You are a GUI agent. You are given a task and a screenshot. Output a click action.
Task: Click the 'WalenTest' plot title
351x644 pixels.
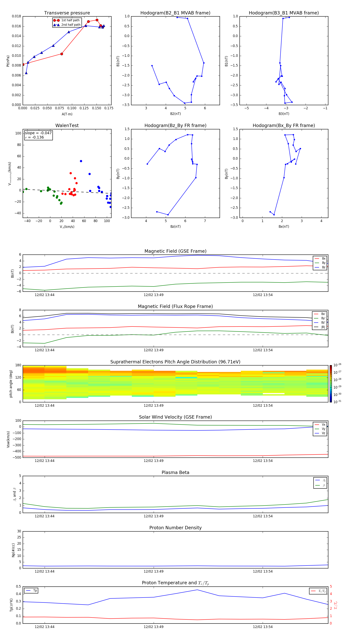tap(67, 125)
